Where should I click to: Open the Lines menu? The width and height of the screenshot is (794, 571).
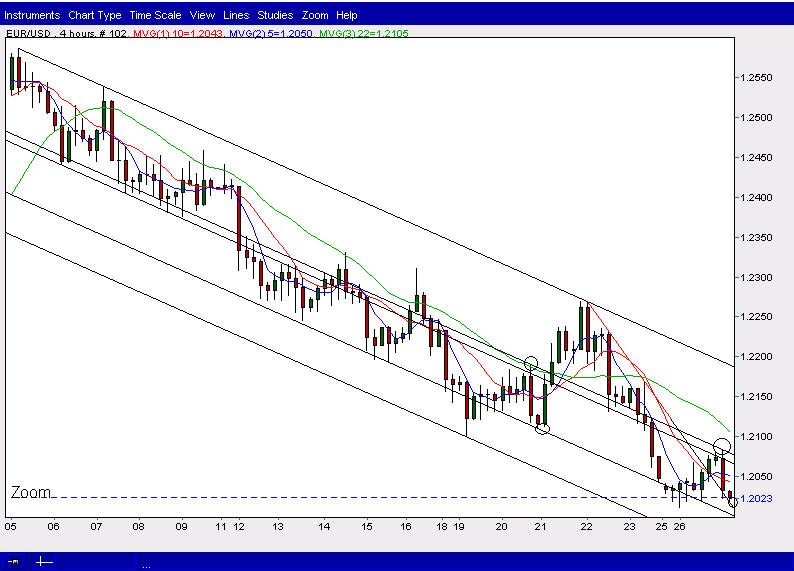coord(236,15)
